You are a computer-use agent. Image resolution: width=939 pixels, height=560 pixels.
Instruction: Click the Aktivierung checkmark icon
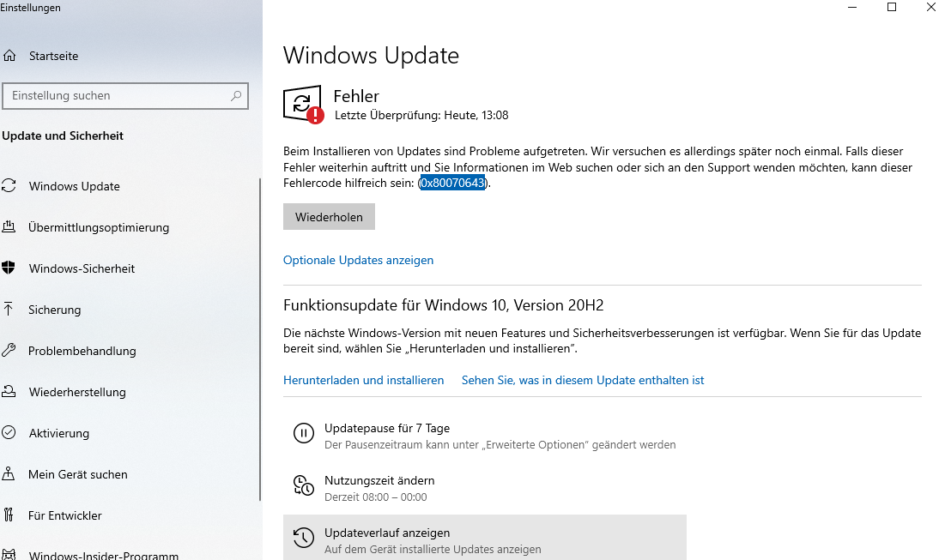(x=9, y=432)
